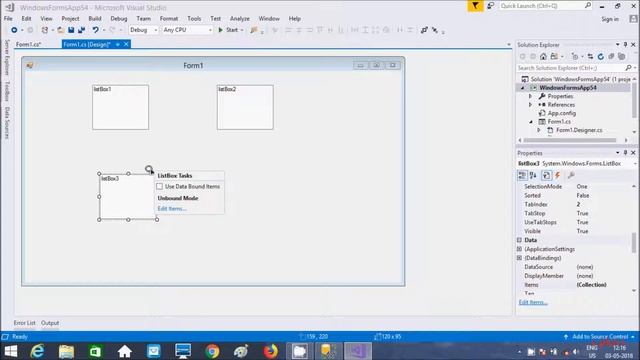Viewport: 640px width, 360px height.
Task: Pin the Solution Explorer panel
Action: pyautogui.click(x=625, y=44)
